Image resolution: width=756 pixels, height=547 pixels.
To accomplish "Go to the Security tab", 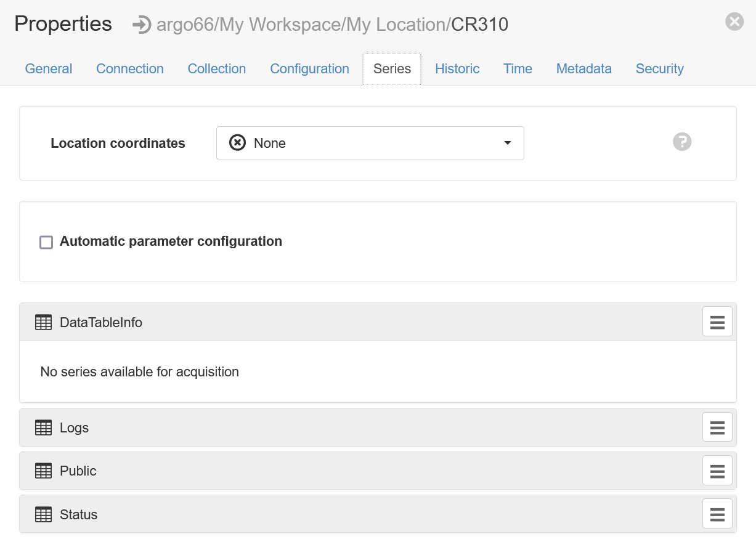I will click(x=660, y=68).
